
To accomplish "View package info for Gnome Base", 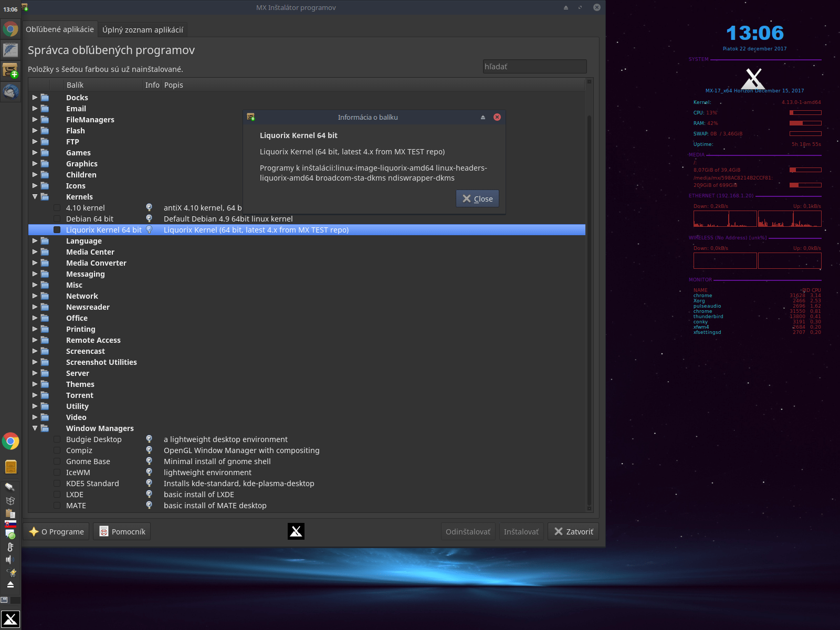I will [x=149, y=461].
